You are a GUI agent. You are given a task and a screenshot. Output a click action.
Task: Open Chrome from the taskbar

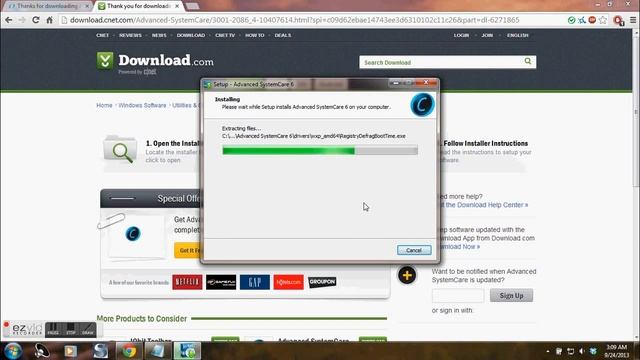click(129, 351)
